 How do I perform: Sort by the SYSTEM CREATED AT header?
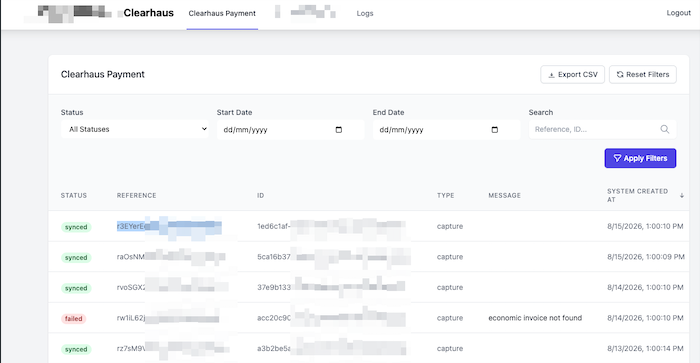tap(638, 196)
